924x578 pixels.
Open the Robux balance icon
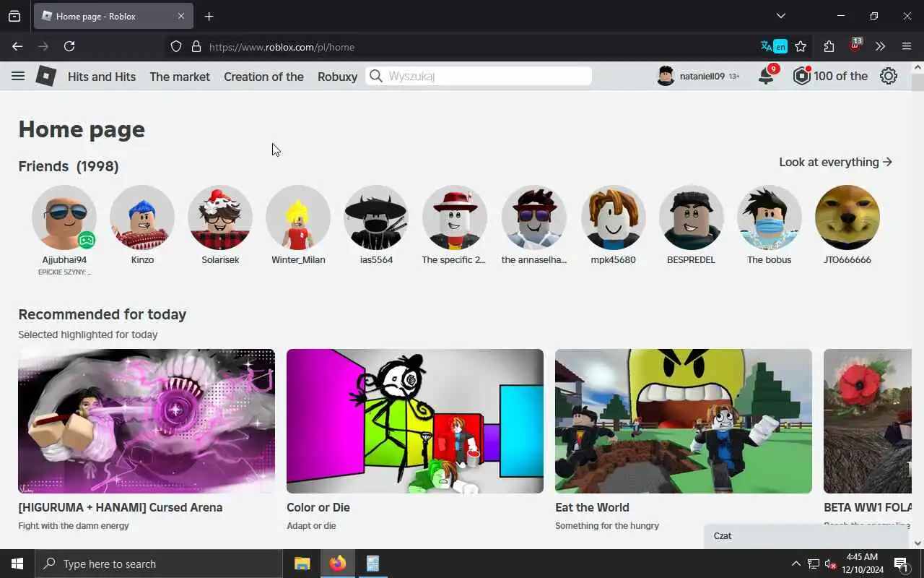point(801,76)
